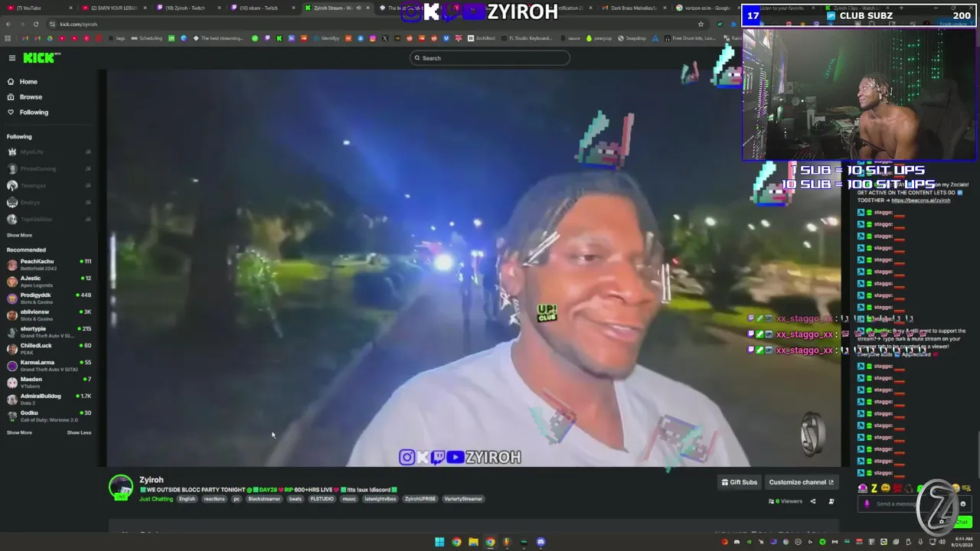Select the ZyirohUPRISE tag
The width and height of the screenshot is (980, 551).
point(420,499)
